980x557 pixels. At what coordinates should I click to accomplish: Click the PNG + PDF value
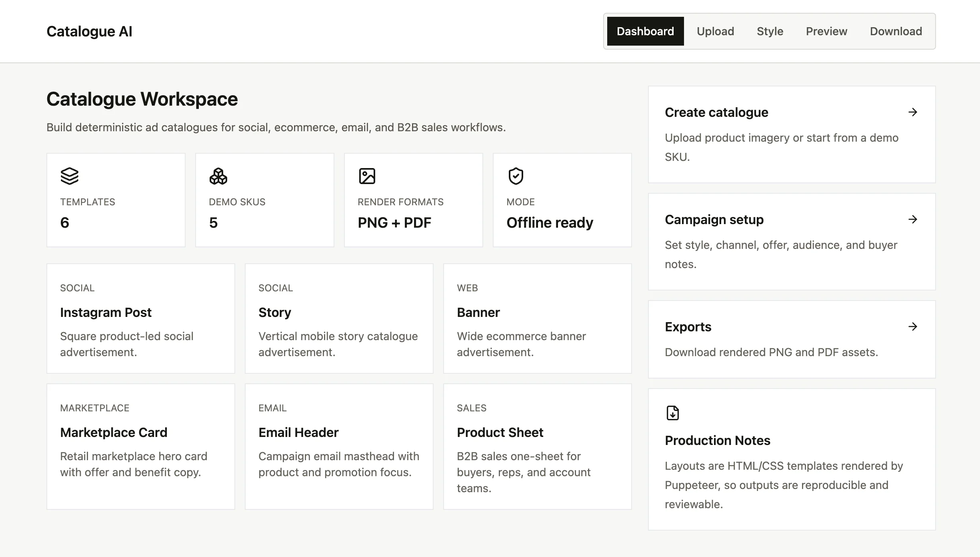[x=394, y=222]
